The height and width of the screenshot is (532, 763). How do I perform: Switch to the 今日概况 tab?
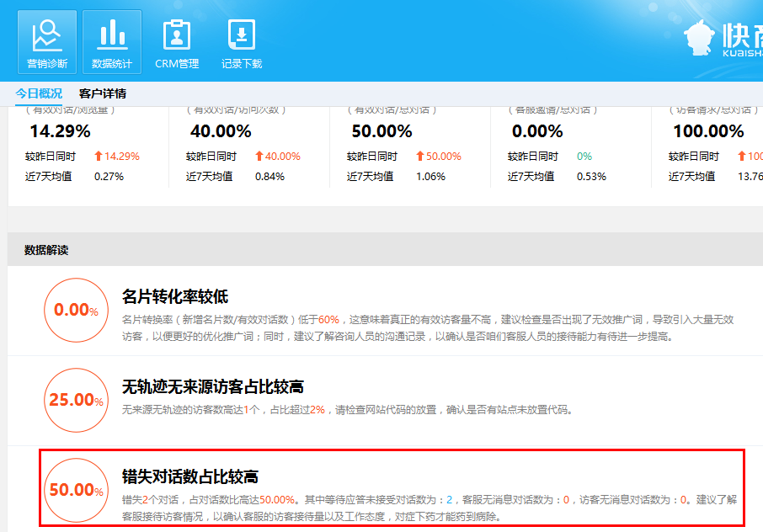[39, 93]
